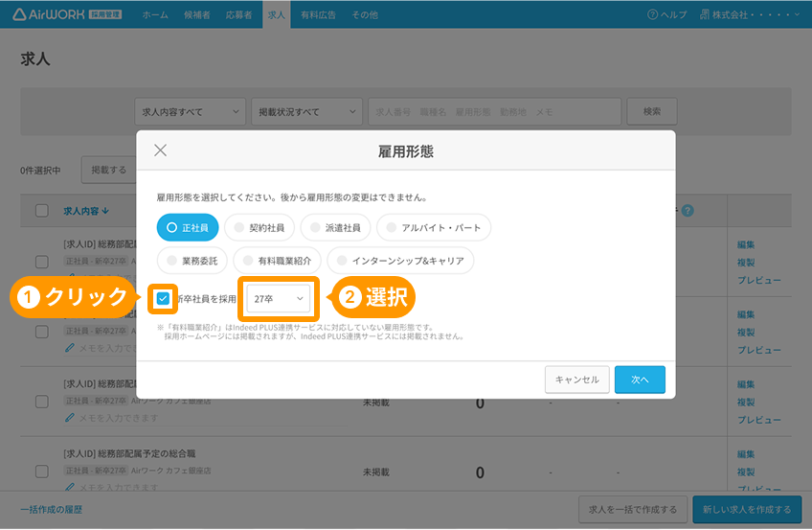Go to 有料広告 tab
Screen dimensions: 812x530
tap(318, 14)
